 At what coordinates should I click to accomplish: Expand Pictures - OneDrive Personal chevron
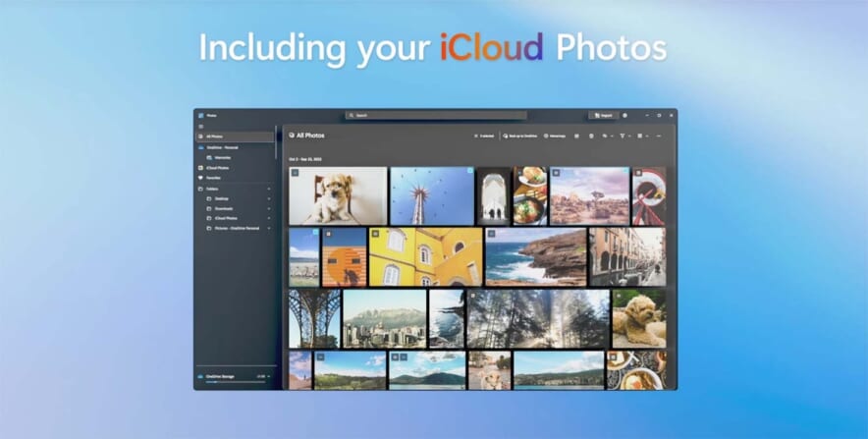(x=269, y=228)
